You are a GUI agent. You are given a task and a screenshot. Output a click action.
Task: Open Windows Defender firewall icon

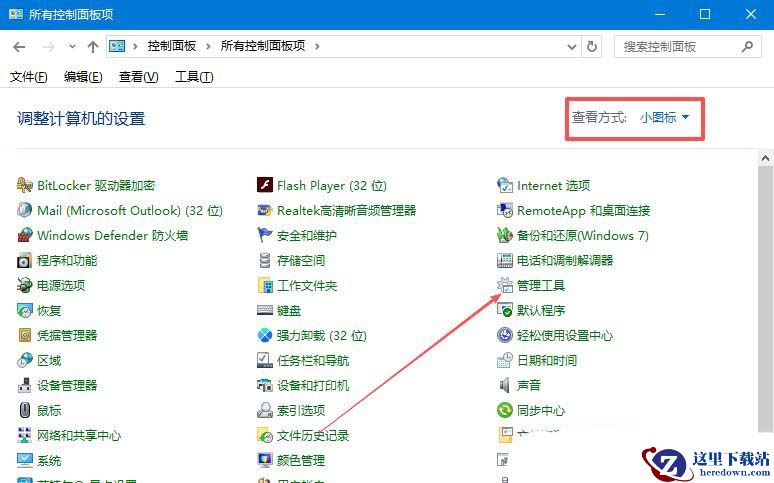[24, 235]
